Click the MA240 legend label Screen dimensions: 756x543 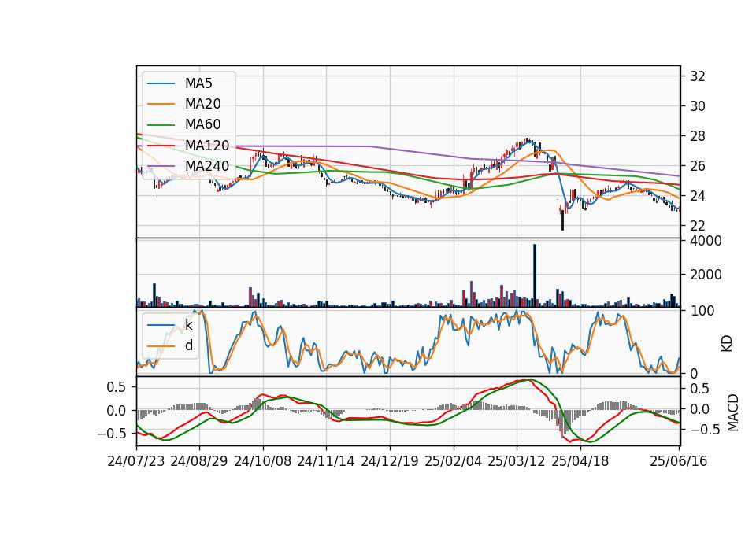coord(207,166)
